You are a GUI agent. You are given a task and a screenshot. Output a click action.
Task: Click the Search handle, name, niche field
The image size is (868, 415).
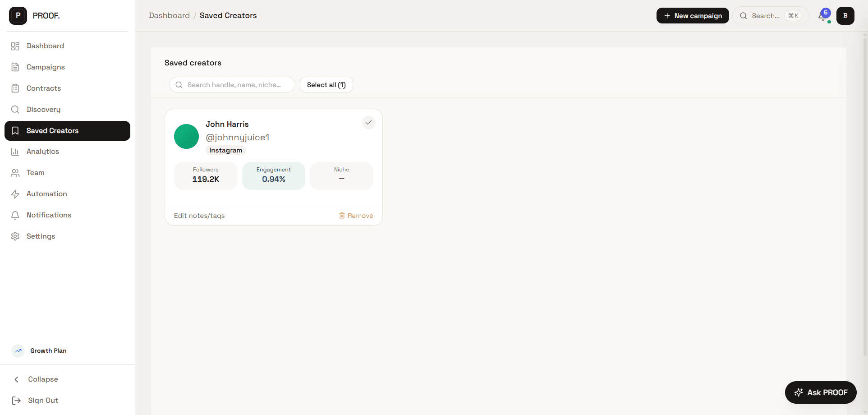[232, 85]
